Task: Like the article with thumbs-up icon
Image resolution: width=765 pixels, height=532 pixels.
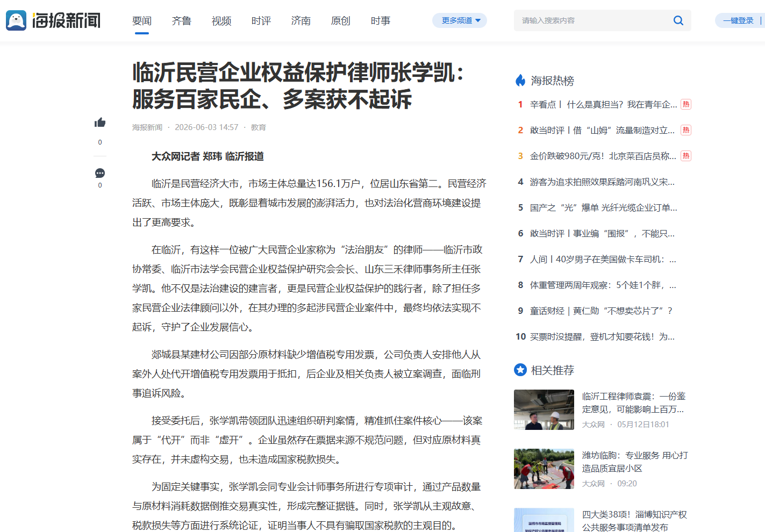Action: pos(100,123)
